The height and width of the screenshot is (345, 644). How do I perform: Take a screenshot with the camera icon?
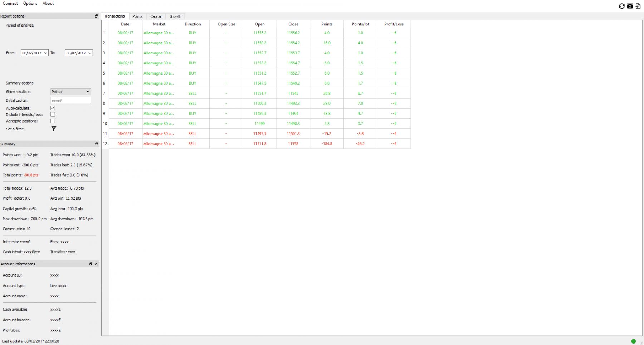coord(630,6)
